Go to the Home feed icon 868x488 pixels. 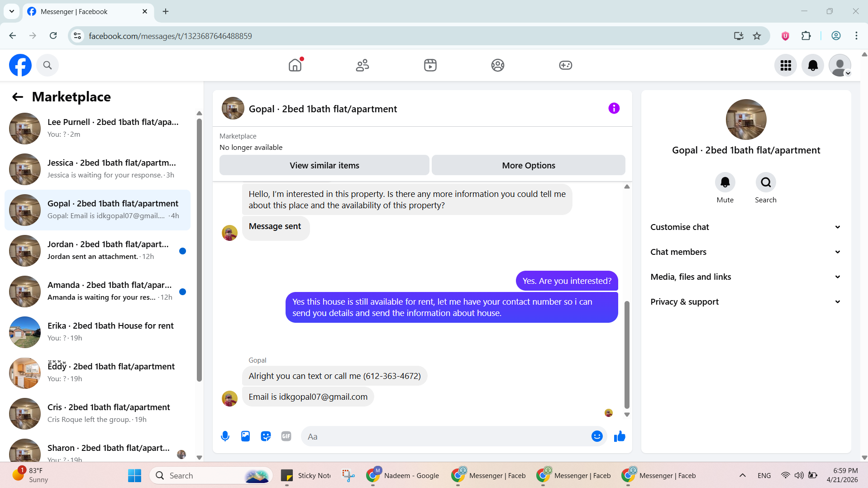point(295,65)
